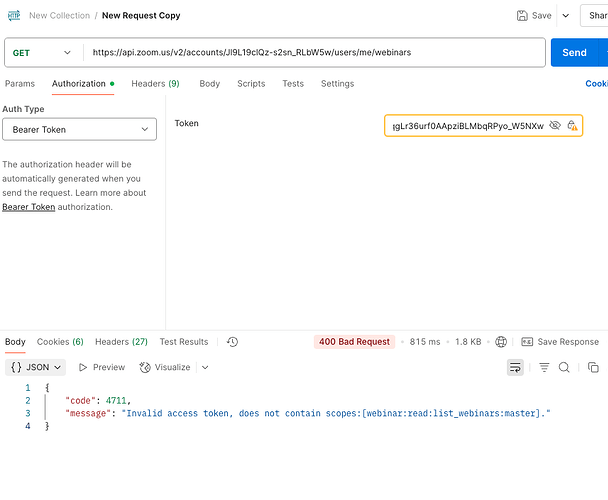Click the Save floppy disk icon
The height and width of the screenshot is (500, 608).
click(522, 16)
